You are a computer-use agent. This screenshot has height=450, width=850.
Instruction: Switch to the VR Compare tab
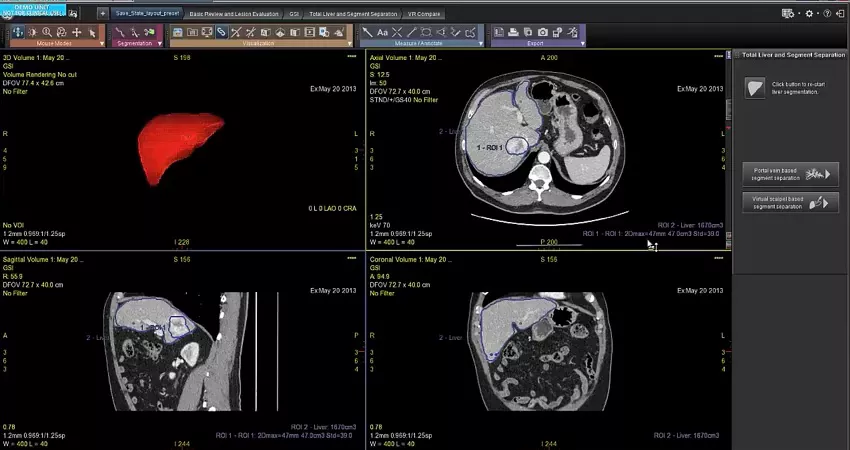[424, 14]
